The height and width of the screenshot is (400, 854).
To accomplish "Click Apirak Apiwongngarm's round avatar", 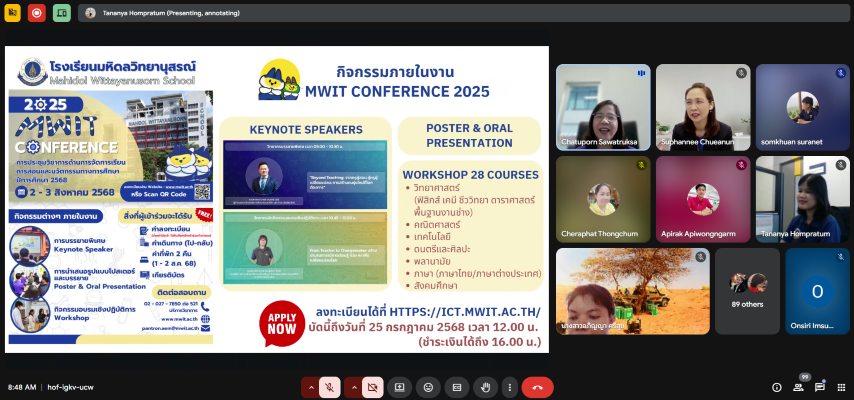I will pyautogui.click(x=703, y=199).
